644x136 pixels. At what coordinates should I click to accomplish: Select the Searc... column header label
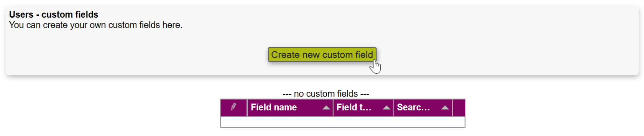point(413,107)
